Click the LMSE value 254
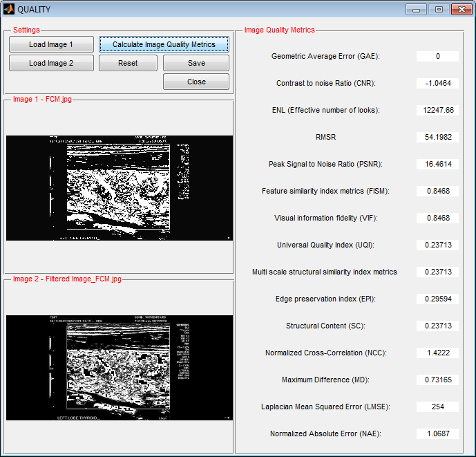476x457 pixels. coord(437,407)
